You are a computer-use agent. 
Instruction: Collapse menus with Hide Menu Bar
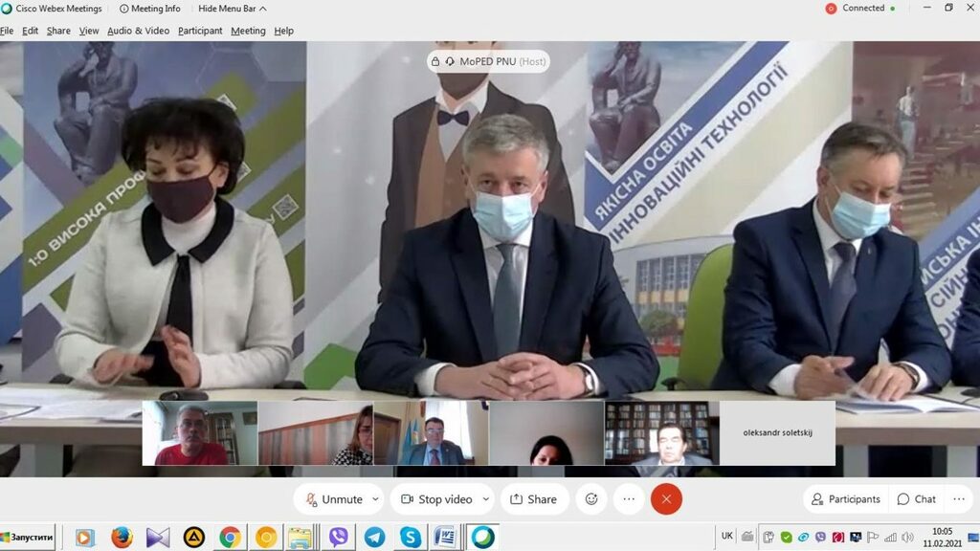pos(233,9)
